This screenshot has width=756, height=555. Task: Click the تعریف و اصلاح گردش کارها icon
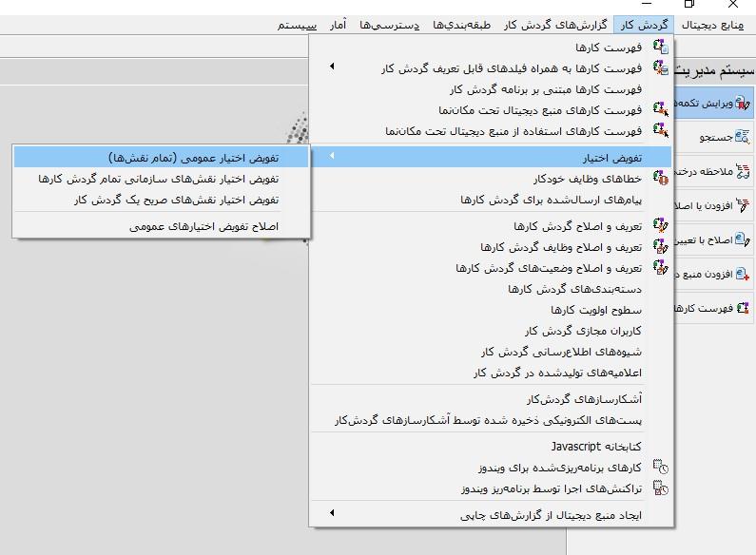coord(659,225)
